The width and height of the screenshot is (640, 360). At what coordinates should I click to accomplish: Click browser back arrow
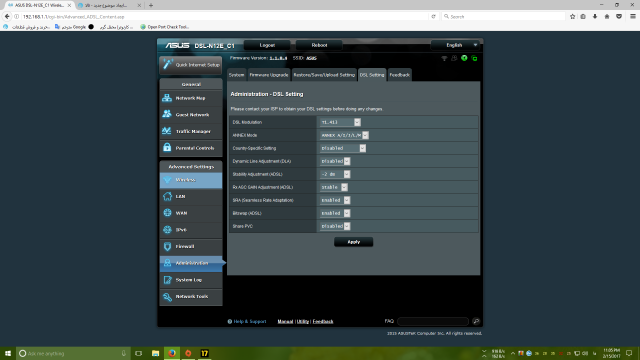(x=7, y=16)
